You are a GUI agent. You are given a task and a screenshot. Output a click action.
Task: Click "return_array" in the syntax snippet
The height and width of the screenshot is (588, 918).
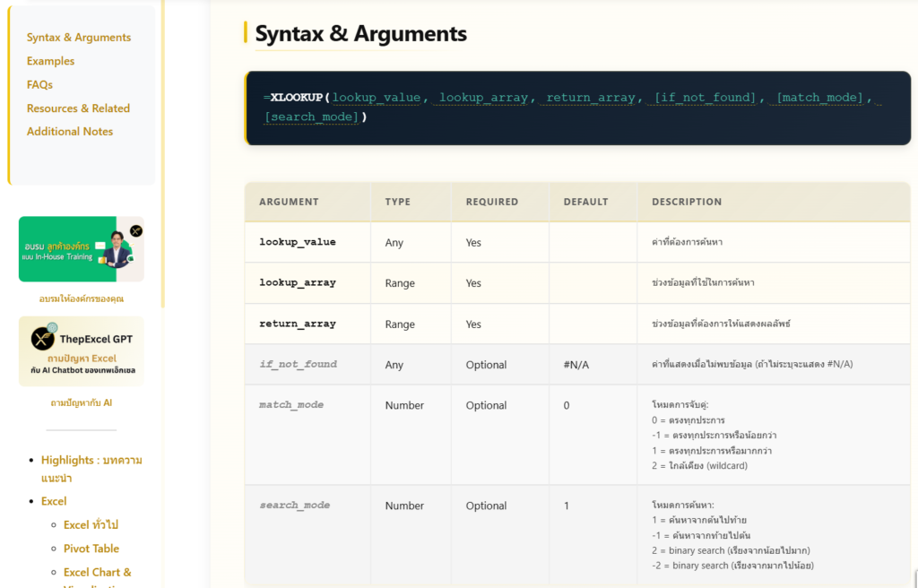pos(588,97)
